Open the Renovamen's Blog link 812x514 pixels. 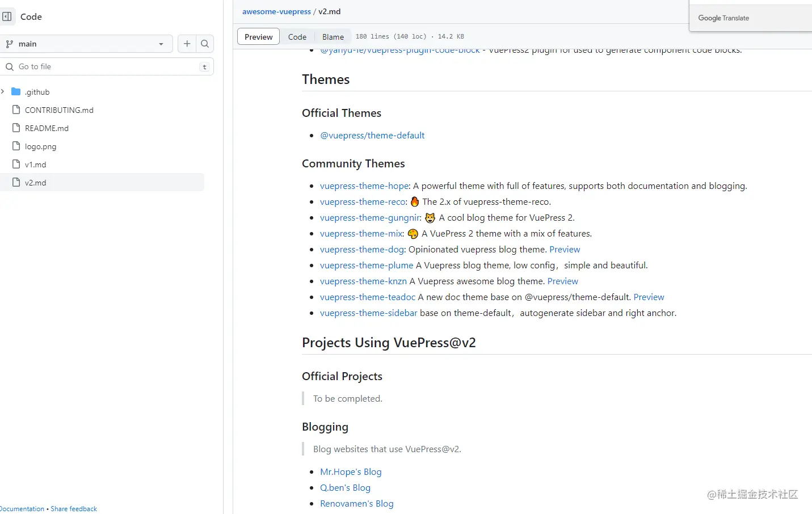pyautogui.click(x=356, y=504)
